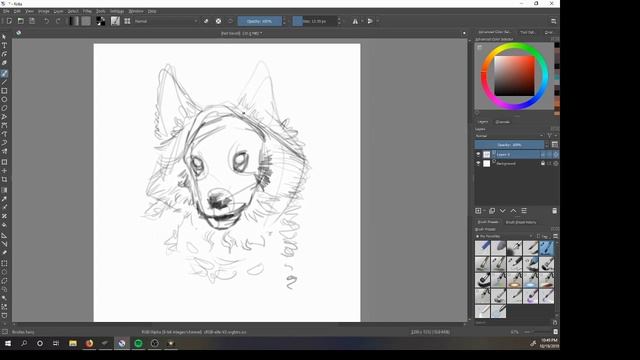Create a new document
The image size is (640, 360).
pyautogui.click(x=9, y=21)
